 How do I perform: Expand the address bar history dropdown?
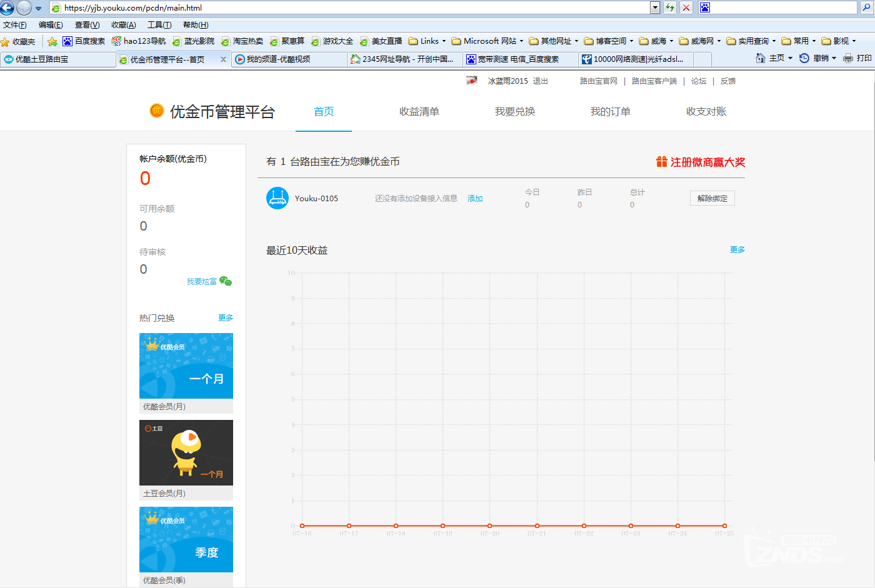(x=655, y=7)
